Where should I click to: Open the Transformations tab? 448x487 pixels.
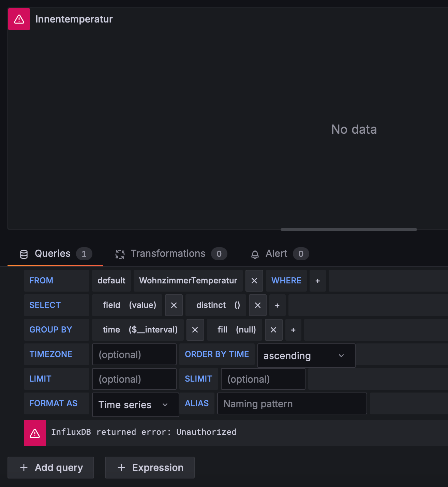(x=171, y=254)
